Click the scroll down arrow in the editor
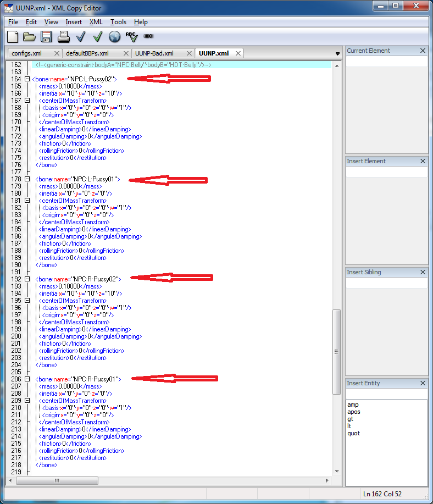This screenshot has height=504, width=433. (x=337, y=472)
